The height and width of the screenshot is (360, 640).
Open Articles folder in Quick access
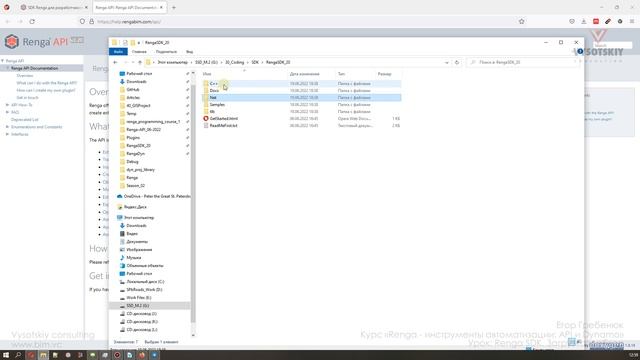[x=133, y=98]
